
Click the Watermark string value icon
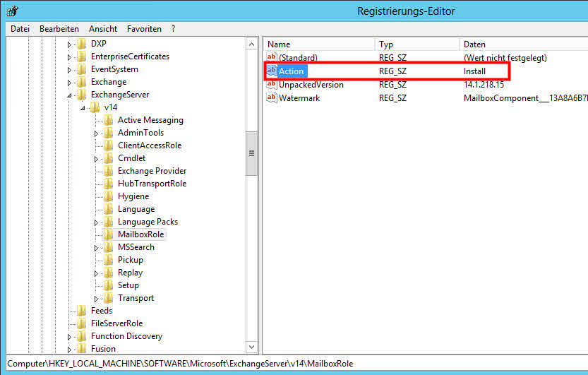tap(272, 98)
